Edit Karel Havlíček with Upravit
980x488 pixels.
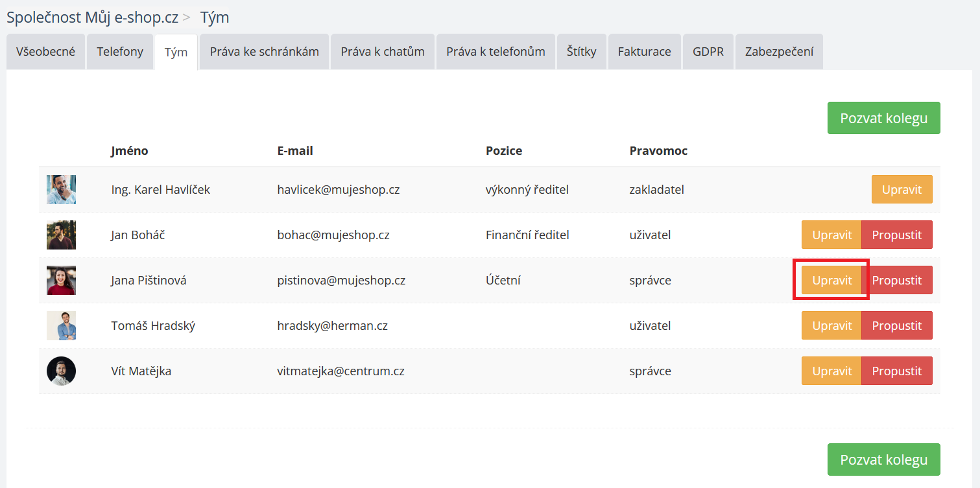click(x=902, y=190)
